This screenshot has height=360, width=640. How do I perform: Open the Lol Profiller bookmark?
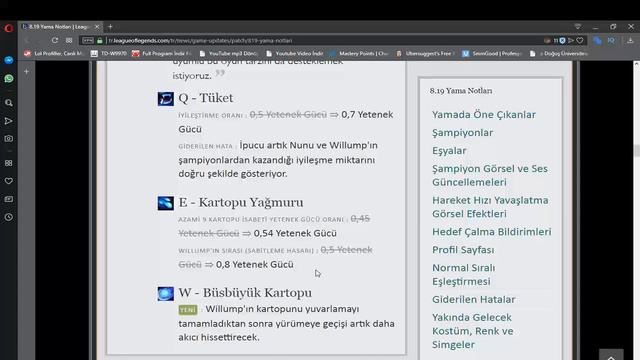(53, 53)
